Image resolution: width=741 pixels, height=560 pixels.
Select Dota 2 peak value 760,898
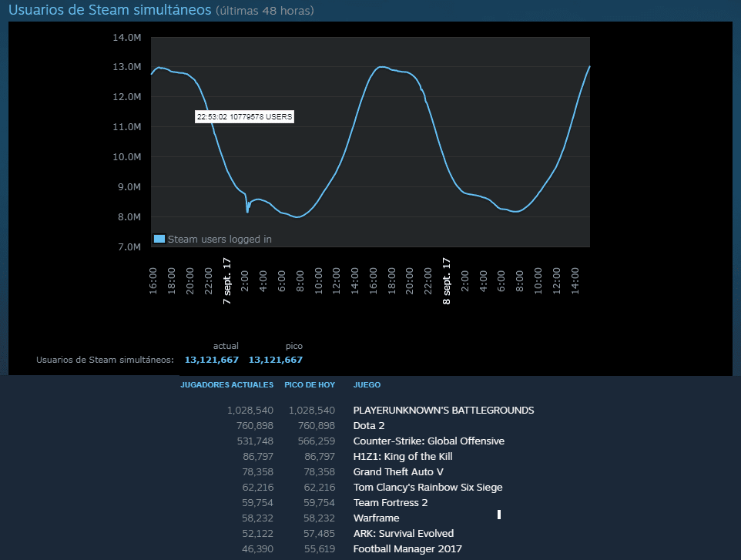(x=317, y=426)
